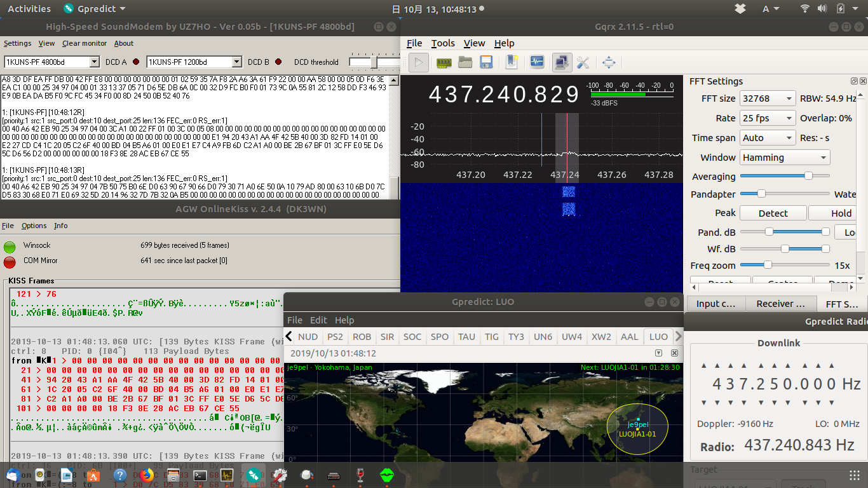Open Gpredict app menu in top bar
The width and height of the screenshot is (868, 488).
click(x=95, y=9)
